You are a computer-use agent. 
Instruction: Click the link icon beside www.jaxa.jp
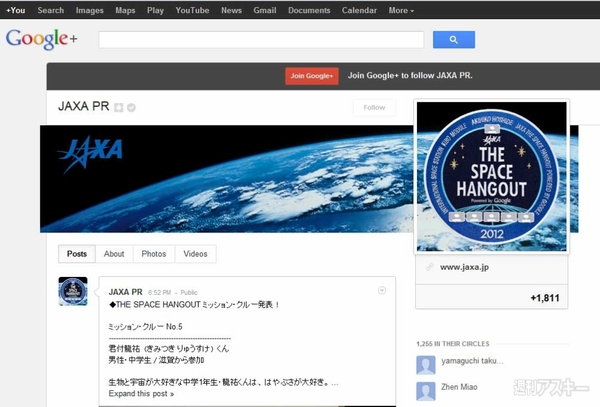click(430, 267)
